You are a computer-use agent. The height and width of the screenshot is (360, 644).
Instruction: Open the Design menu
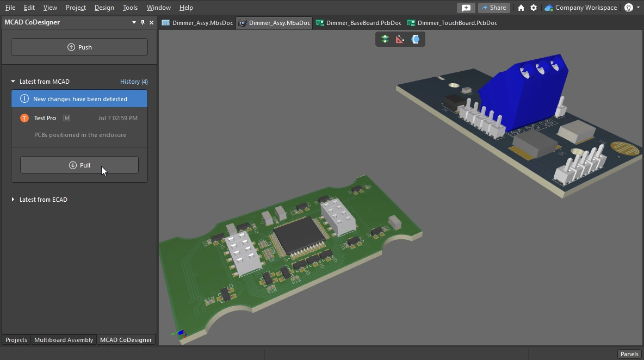104,8
